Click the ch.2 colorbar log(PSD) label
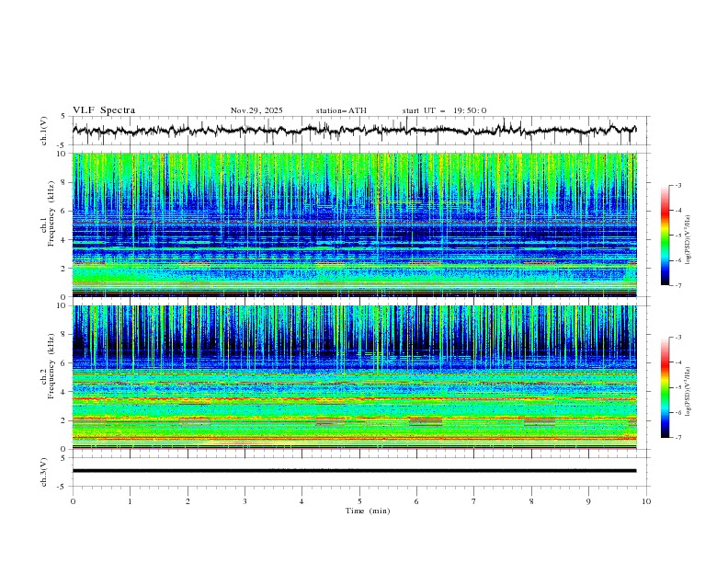This screenshot has height=563, width=728. pos(688,391)
